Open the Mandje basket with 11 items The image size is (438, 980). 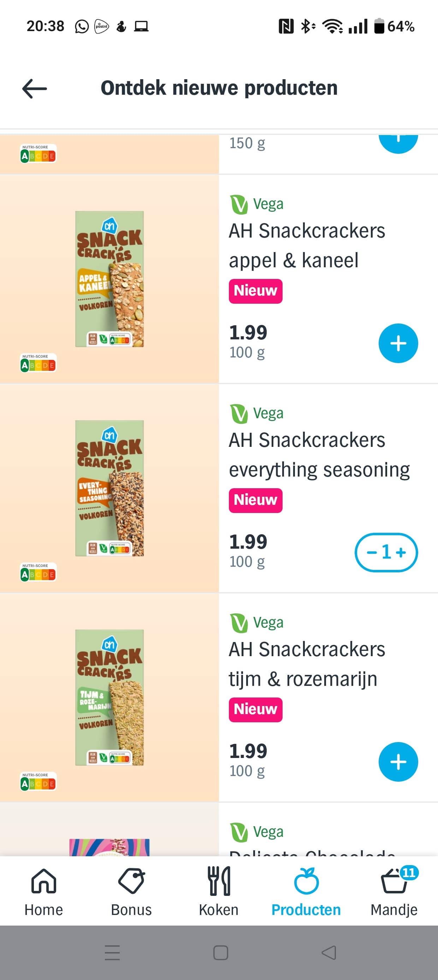pyautogui.click(x=394, y=891)
